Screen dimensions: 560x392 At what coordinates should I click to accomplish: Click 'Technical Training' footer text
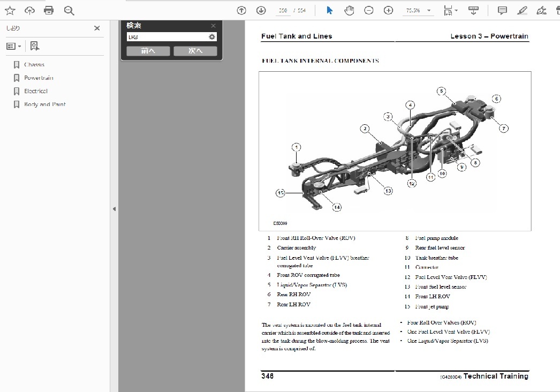[x=496, y=376]
